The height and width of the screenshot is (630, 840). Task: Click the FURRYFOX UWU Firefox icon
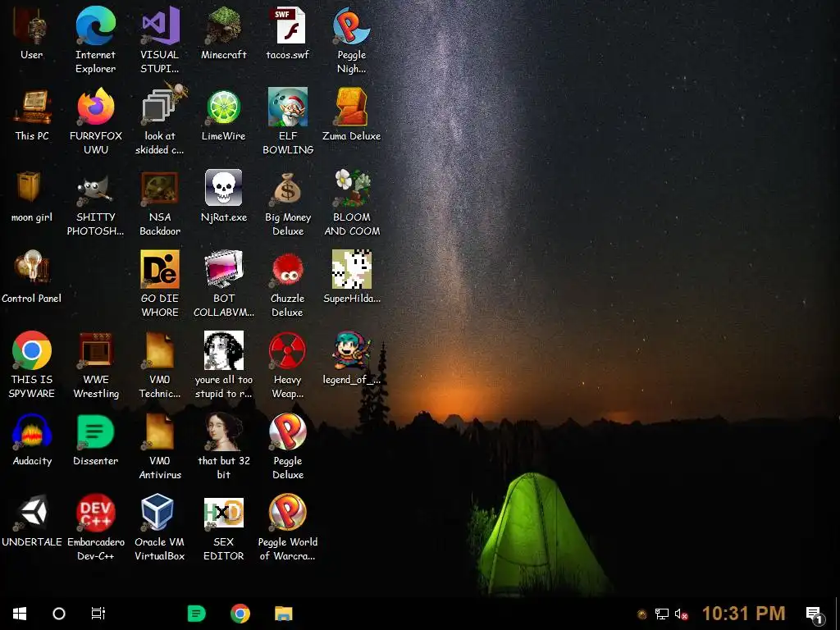point(95,107)
